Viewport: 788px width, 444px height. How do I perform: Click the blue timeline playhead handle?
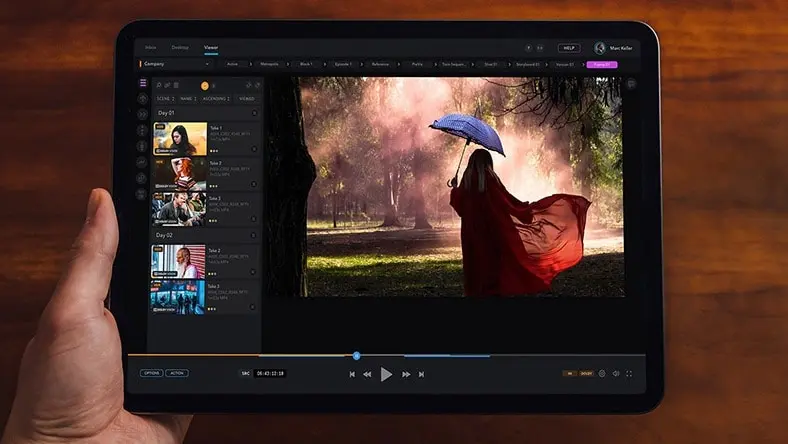point(356,356)
